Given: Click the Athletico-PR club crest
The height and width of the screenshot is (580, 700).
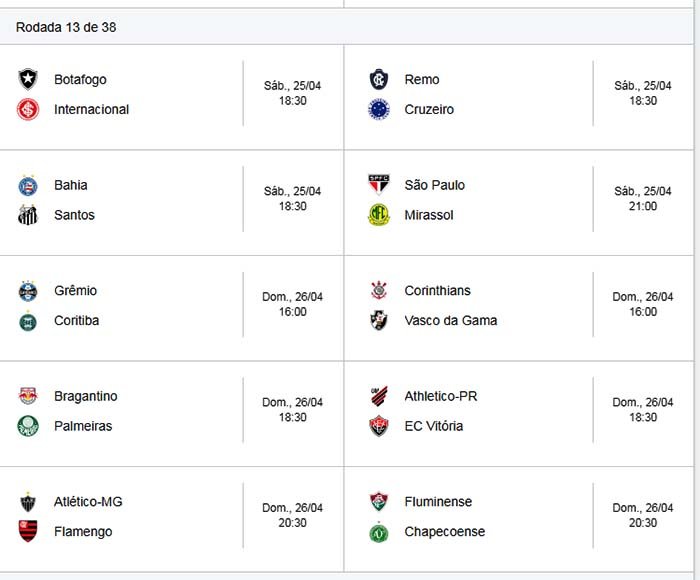Looking at the screenshot, I should [x=378, y=396].
